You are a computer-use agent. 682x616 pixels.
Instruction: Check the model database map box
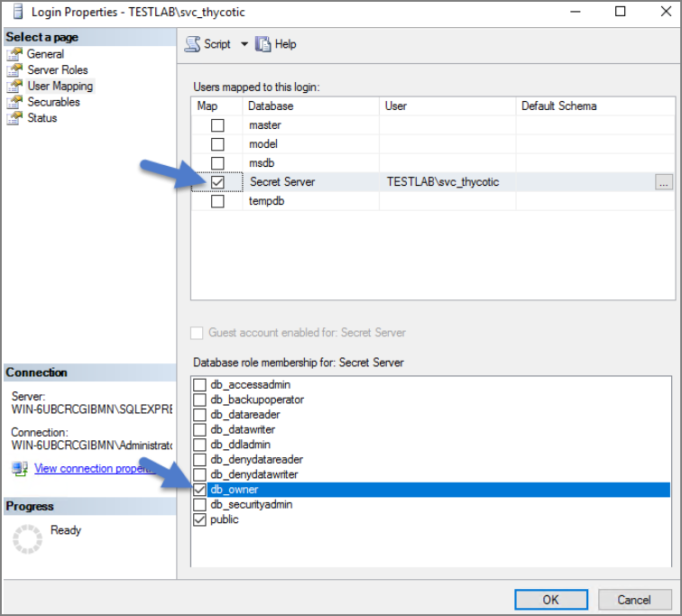217,144
